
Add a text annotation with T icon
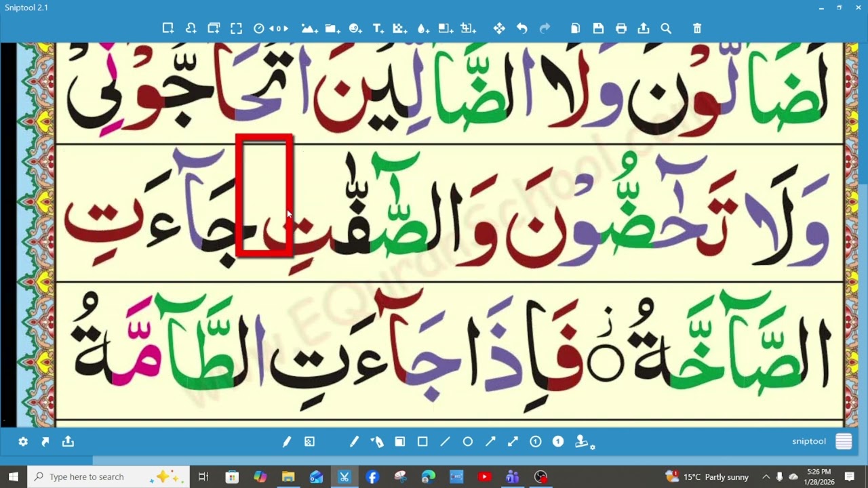click(x=378, y=28)
